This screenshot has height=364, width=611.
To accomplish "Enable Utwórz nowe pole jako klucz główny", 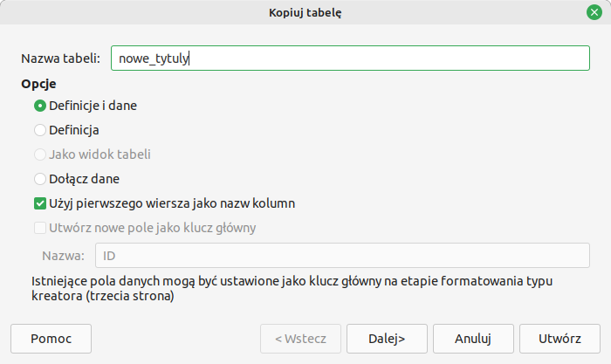I will [40, 228].
